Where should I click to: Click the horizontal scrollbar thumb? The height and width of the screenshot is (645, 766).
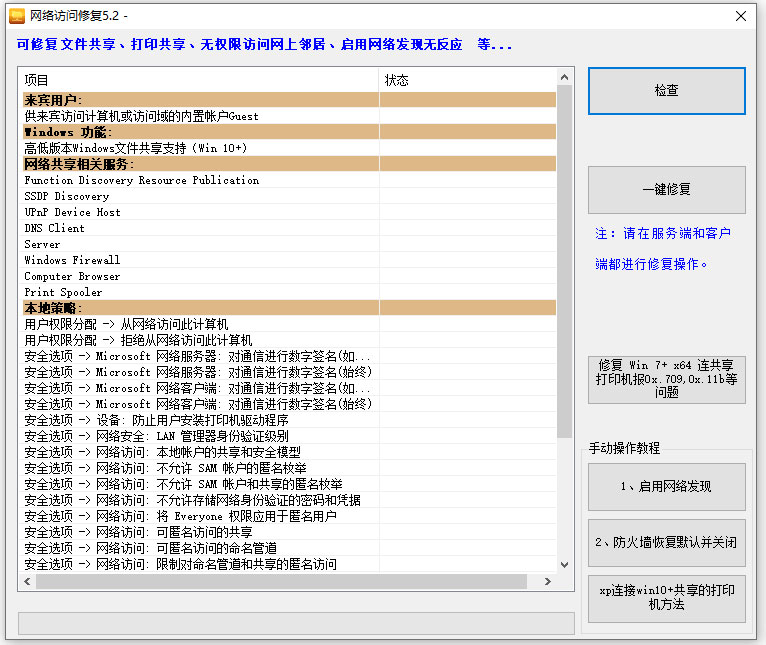(x=281, y=581)
